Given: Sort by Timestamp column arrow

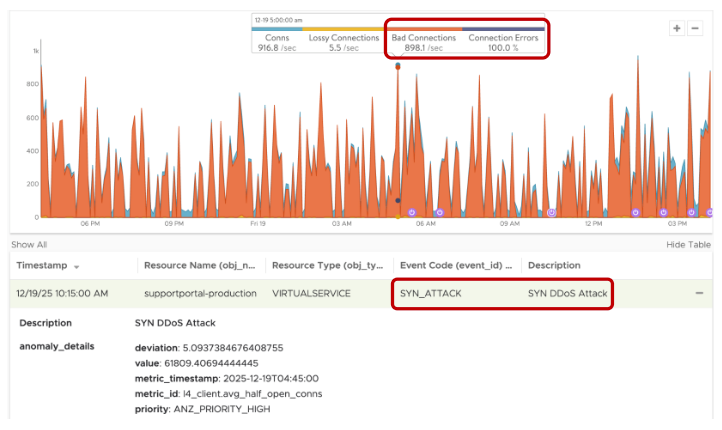Looking at the screenshot, I should (x=76, y=267).
